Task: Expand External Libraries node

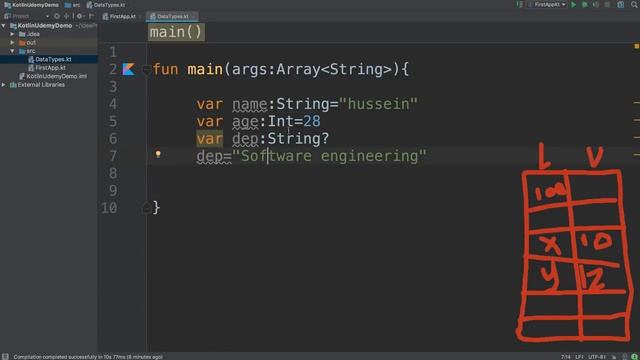Action: tap(4, 85)
